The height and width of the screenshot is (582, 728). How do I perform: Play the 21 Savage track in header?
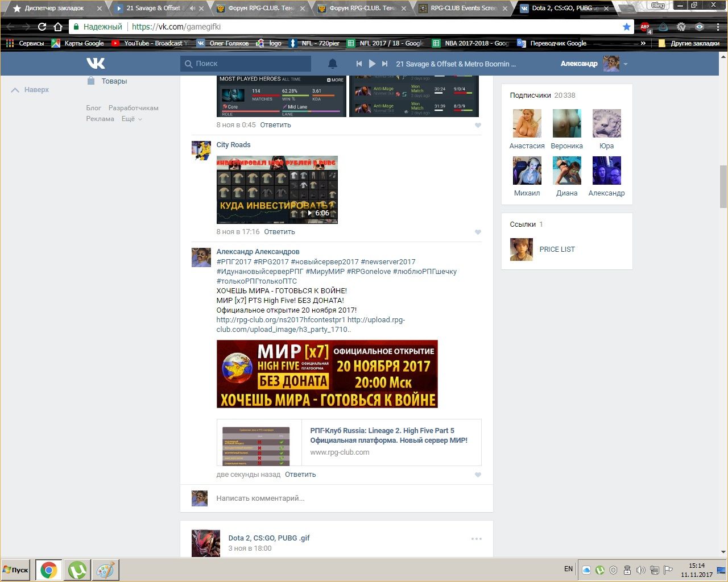(x=372, y=64)
